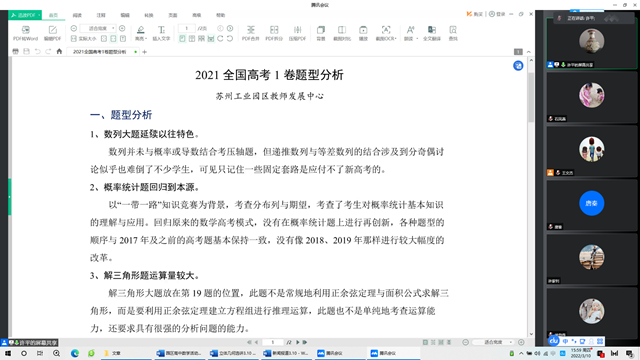Open the 高亮 color dropdown arrow
Image resolution: width=640 pixels, height=360 pixels.
[x=146, y=39]
